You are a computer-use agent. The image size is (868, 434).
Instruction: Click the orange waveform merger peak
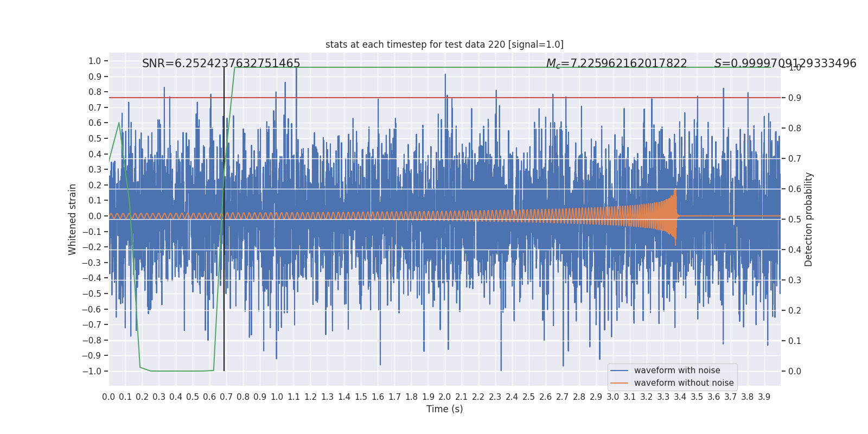(675, 216)
